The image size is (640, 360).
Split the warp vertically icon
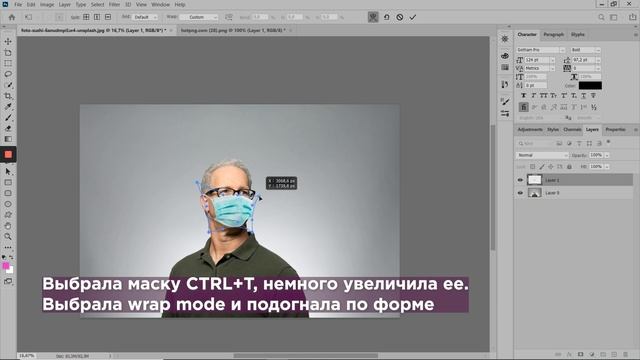[x=97, y=17]
